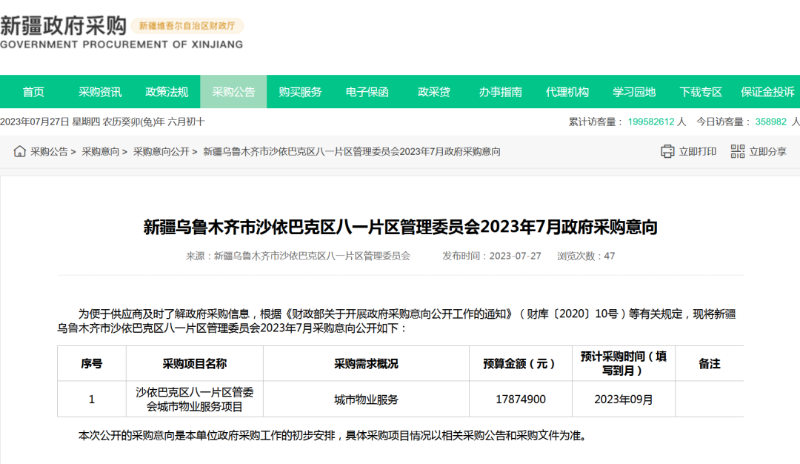Click the 采购意向 breadcrumb link
Screen dimensions: 800x464
coord(100,152)
